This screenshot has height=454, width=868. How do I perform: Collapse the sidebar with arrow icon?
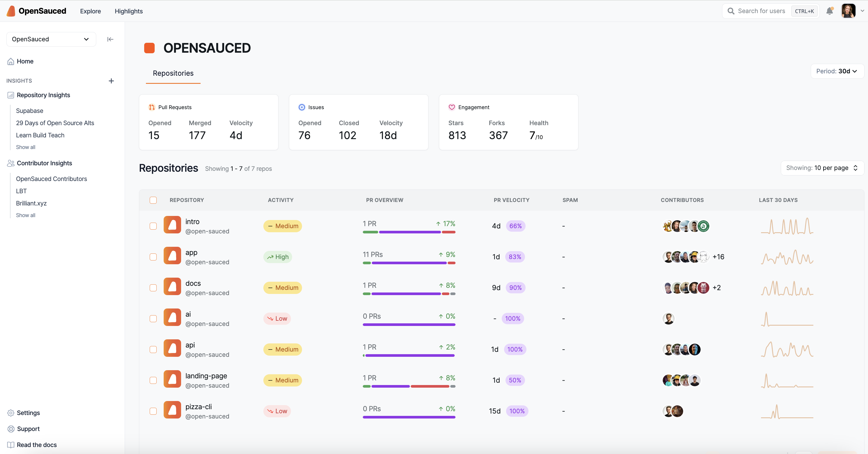click(x=110, y=39)
